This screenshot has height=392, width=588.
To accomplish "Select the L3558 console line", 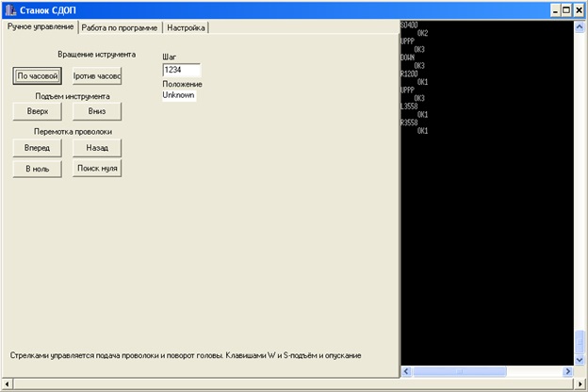I will click(409, 106).
